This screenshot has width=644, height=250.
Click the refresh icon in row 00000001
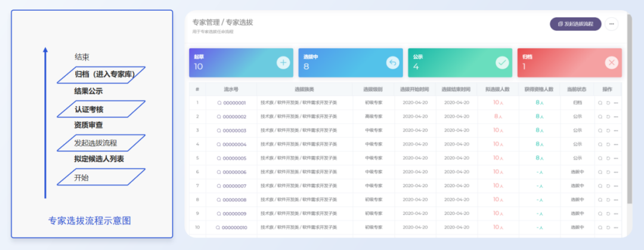[x=608, y=103]
